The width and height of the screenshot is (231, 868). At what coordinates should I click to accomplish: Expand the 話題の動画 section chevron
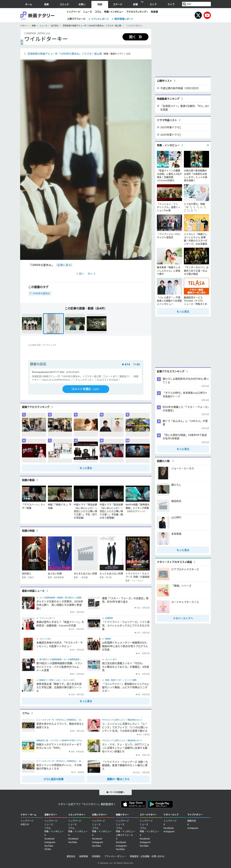point(37,480)
